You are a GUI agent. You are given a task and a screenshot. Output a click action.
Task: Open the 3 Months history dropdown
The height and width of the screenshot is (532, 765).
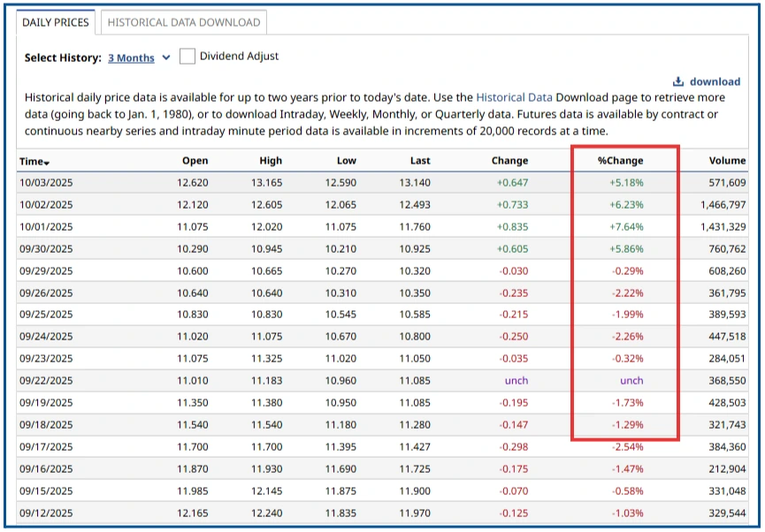(134, 56)
